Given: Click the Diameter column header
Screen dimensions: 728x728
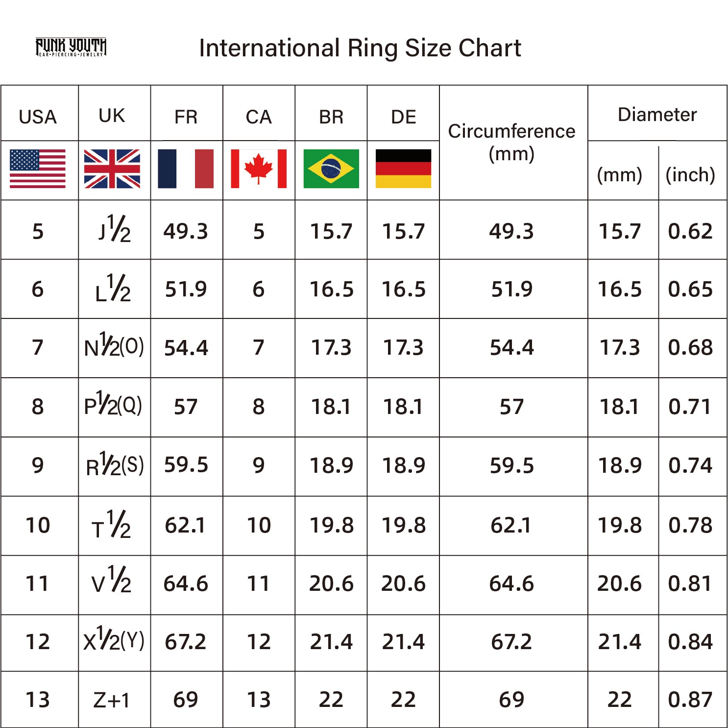Looking at the screenshot, I should [657, 115].
